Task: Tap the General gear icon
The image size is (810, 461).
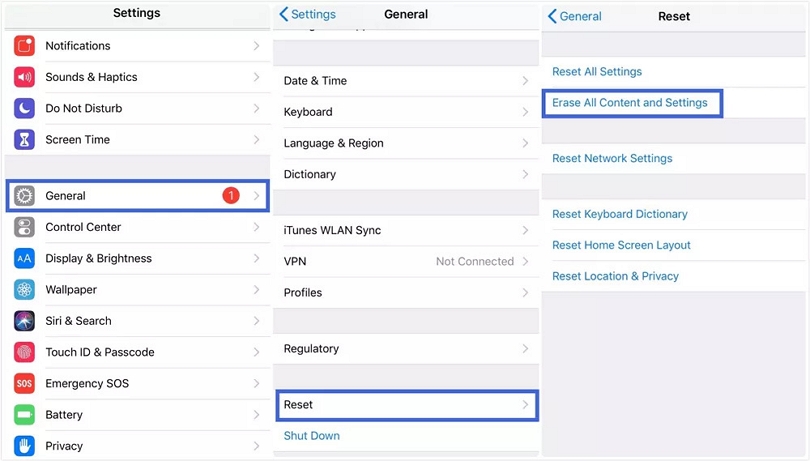Action: click(24, 196)
